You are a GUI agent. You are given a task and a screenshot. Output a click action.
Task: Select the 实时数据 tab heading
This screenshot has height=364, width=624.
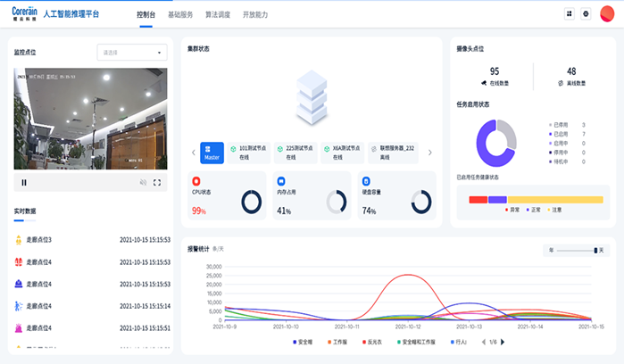pyautogui.click(x=25, y=211)
